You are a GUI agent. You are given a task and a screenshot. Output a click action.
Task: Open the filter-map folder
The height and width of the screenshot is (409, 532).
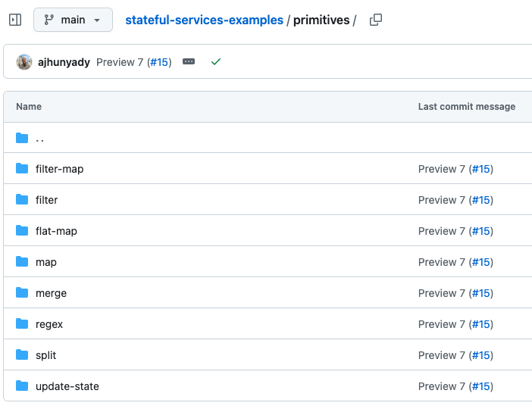click(60, 169)
